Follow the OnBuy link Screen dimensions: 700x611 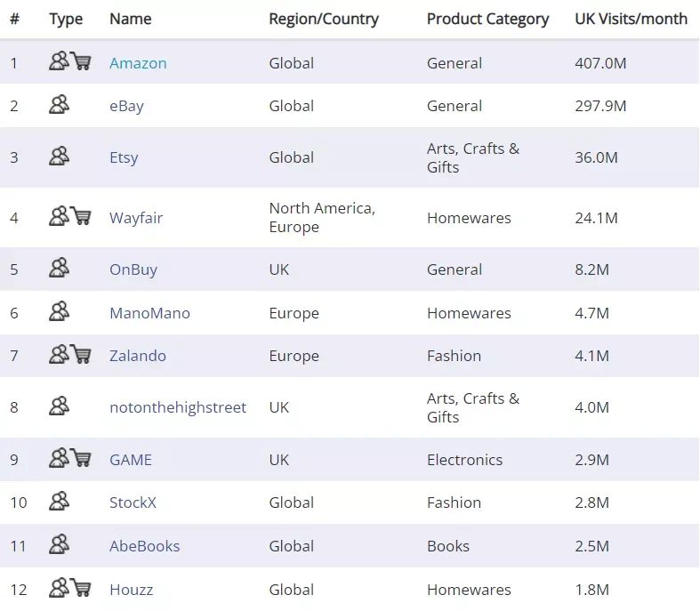133,269
